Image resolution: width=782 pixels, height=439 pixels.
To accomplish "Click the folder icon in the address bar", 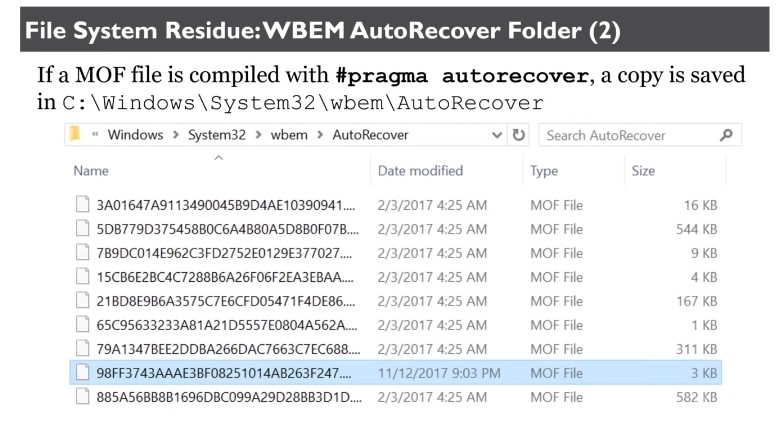I will tap(75, 134).
